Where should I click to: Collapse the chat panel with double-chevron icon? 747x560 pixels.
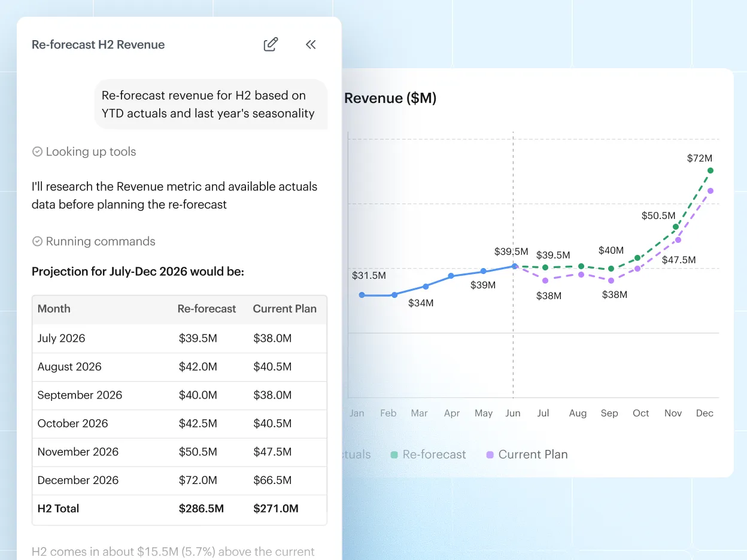(311, 44)
